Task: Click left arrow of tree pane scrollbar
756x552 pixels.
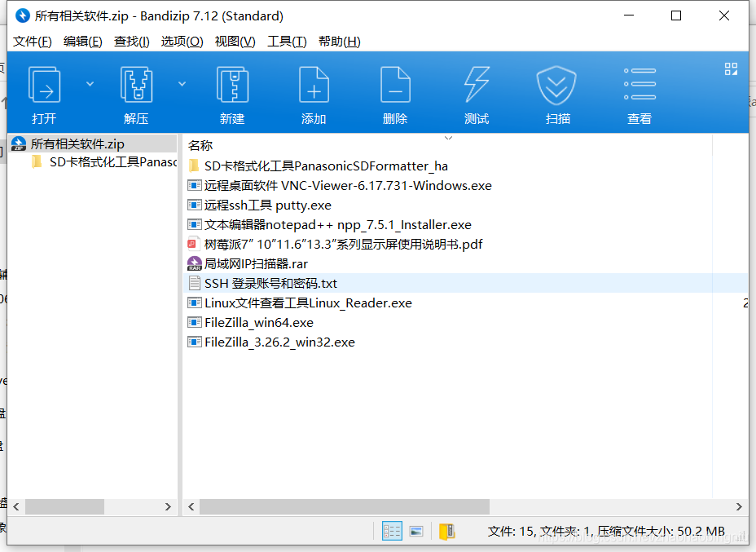Action: (16, 506)
